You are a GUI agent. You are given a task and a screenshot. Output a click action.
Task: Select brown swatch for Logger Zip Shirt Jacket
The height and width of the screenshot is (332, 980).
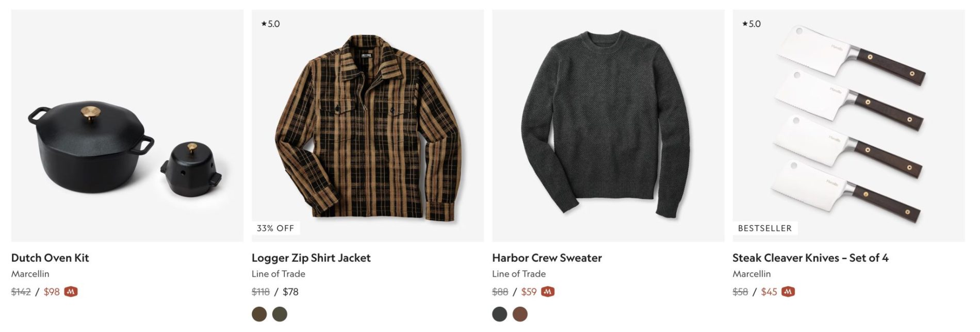point(259,314)
